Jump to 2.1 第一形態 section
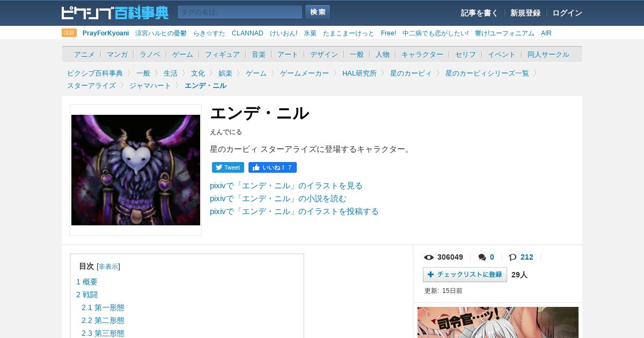The height and width of the screenshot is (338, 644). (103, 307)
